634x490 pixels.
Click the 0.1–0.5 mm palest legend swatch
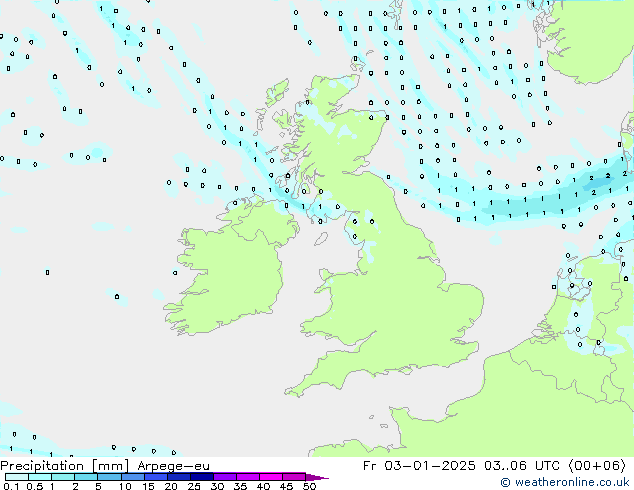[x=17, y=477]
